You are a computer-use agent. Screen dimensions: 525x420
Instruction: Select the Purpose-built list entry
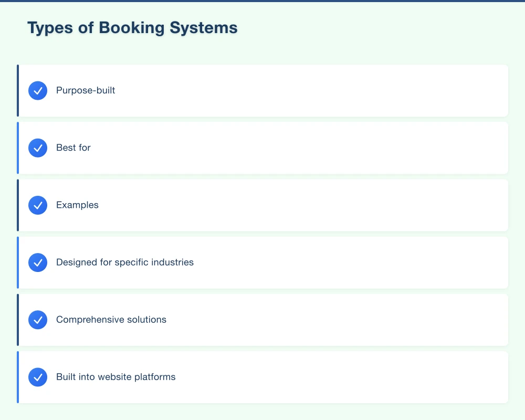(262, 90)
